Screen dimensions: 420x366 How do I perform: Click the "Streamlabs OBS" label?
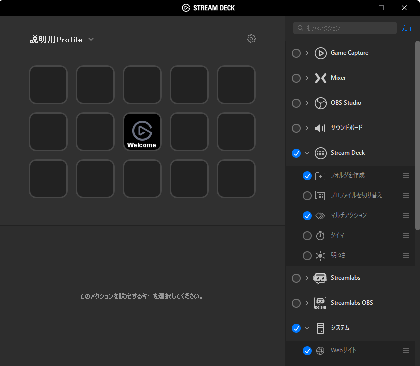352,303
